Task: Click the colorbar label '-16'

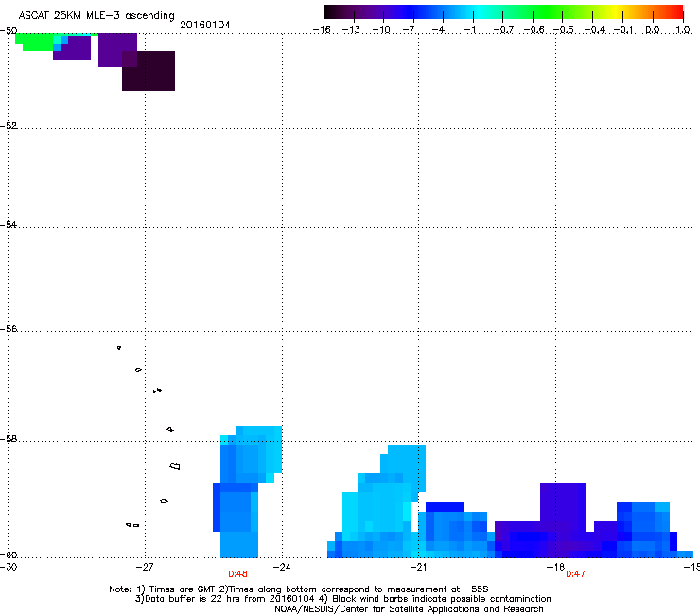Action: click(322, 30)
